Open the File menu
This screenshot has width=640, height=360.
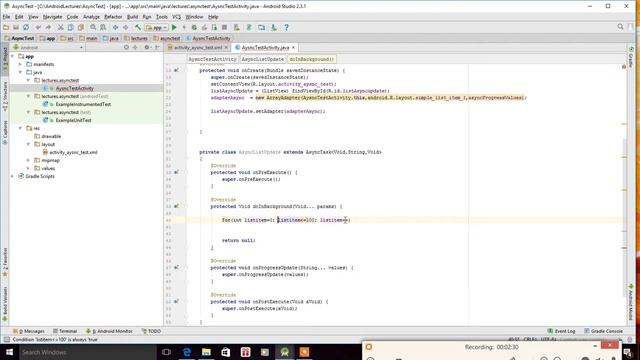click(7, 17)
